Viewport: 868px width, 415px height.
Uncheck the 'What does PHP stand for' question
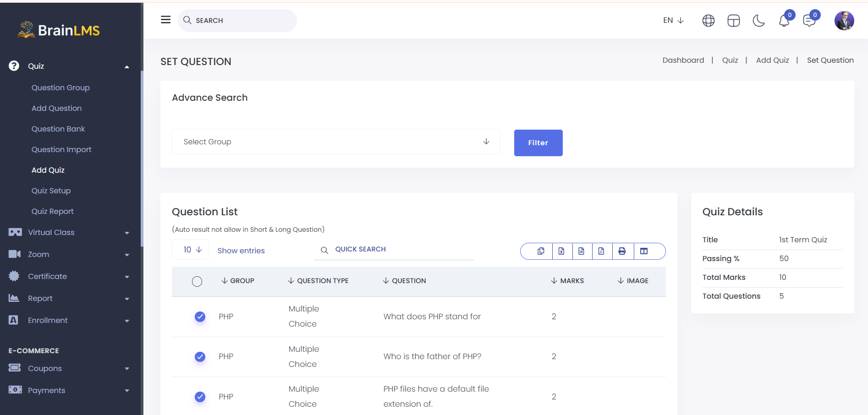tap(200, 317)
